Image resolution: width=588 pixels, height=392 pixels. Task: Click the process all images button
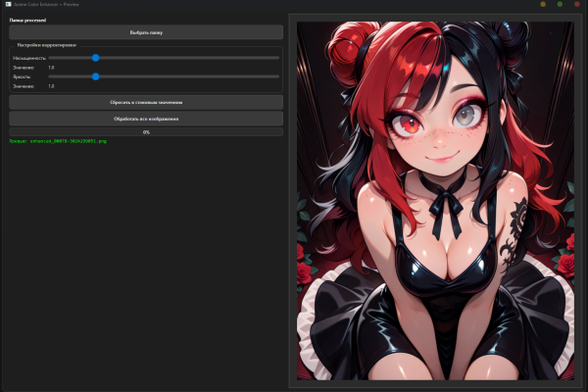(146, 119)
